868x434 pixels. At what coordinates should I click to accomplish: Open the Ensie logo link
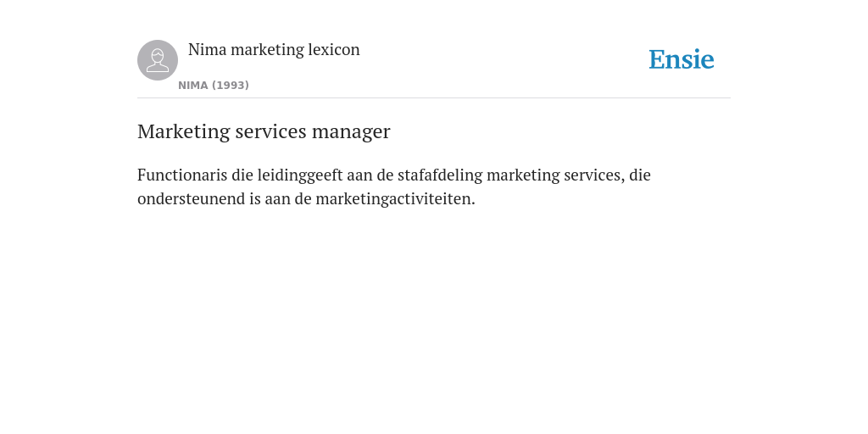682,59
